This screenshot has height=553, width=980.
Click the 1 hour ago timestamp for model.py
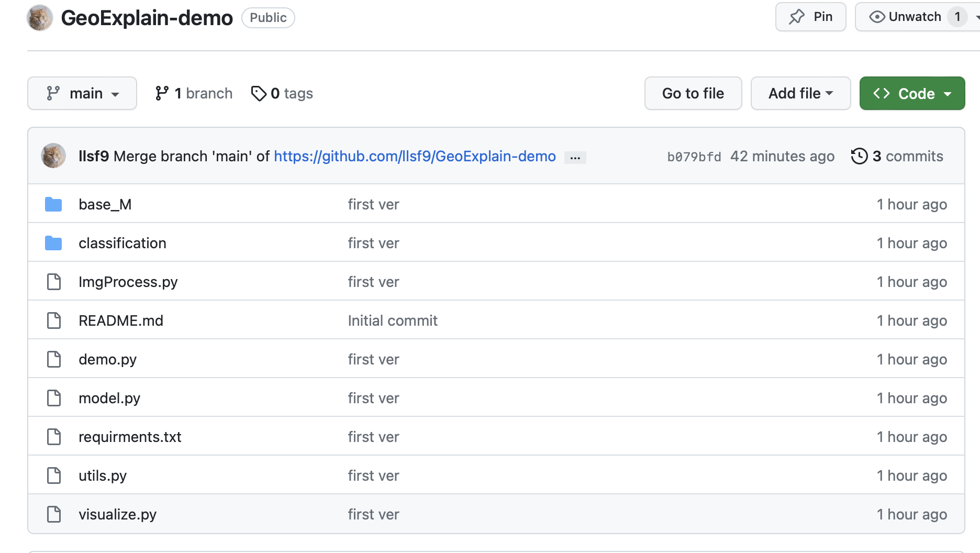pos(912,398)
